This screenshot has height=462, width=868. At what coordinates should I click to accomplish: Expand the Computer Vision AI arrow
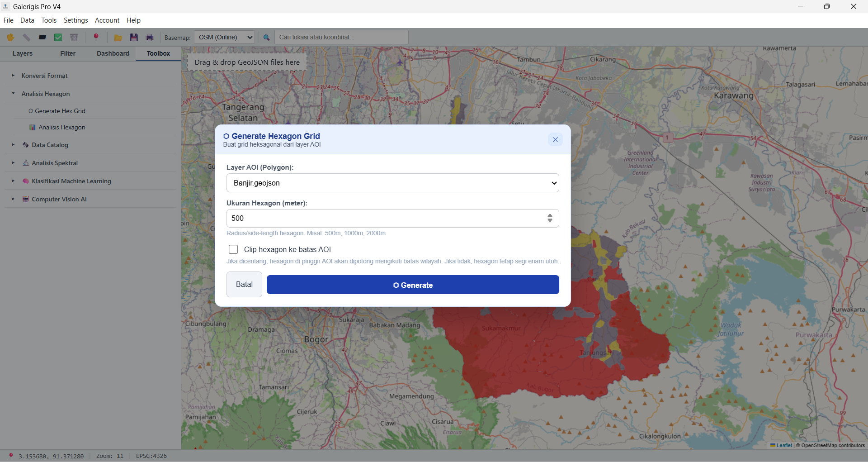tap(13, 199)
